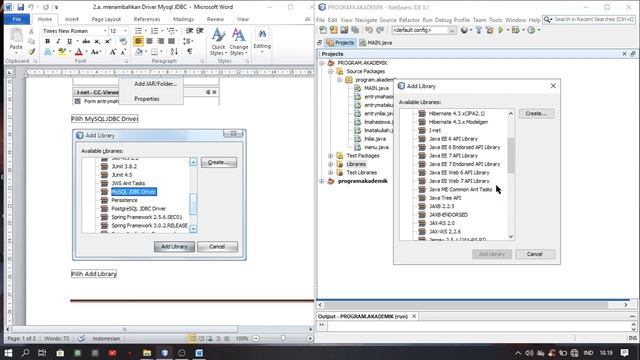Viewport: 640px width, 360px height.
Task: Toggle superscript formatting in Word
Action: tap(108, 41)
